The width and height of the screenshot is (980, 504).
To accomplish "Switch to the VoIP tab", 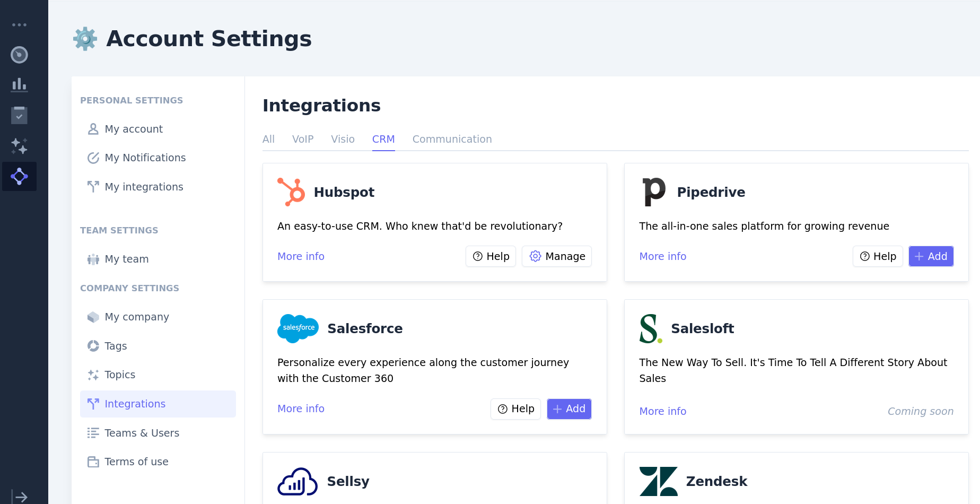I will click(x=303, y=139).
